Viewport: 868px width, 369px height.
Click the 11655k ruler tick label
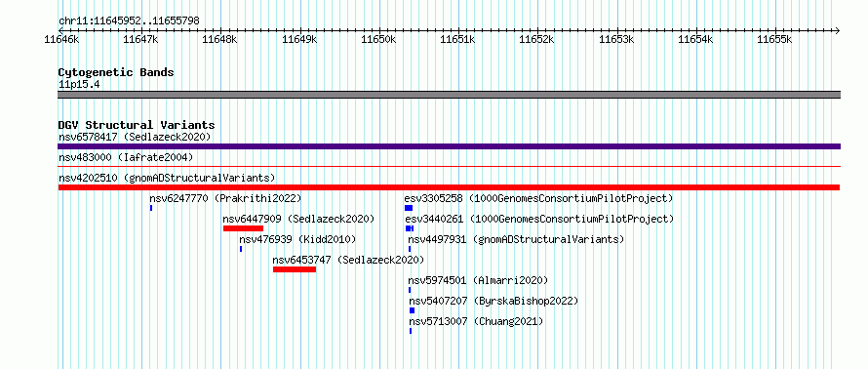775,40
